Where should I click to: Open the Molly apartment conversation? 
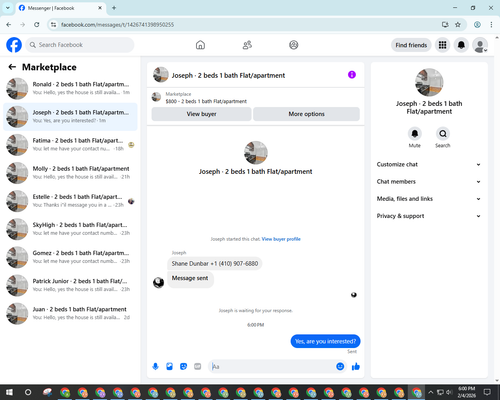point(70,173)
